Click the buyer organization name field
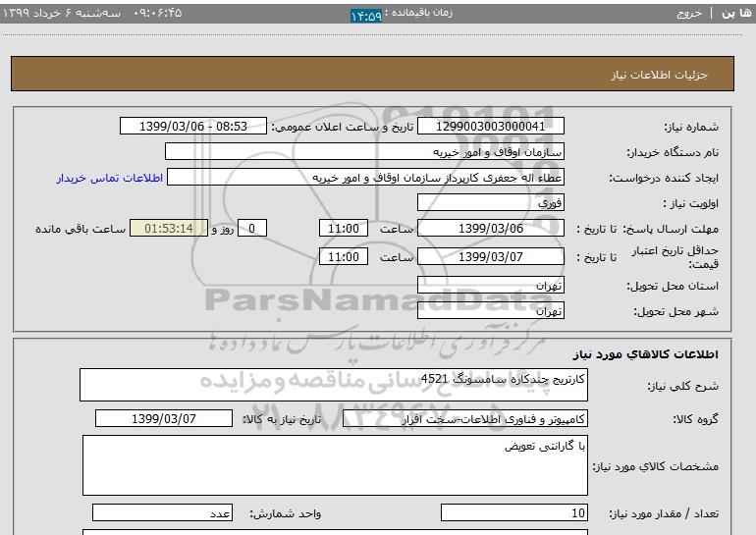 coord(364,152)
